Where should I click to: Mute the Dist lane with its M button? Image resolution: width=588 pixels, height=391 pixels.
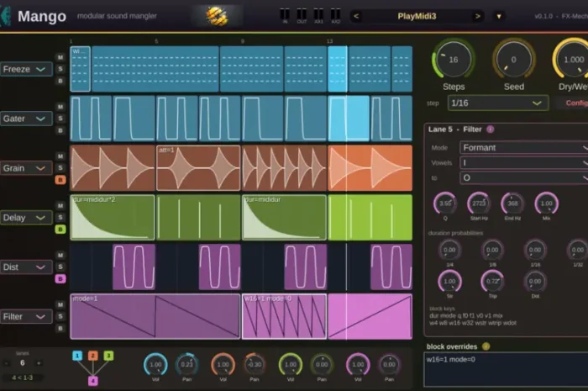click(x=60, y=255)
